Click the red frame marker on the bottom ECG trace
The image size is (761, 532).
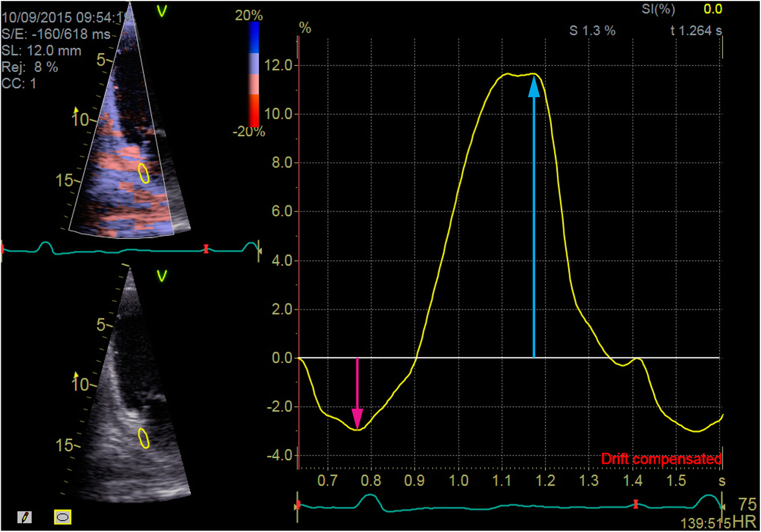pos(635,505)
